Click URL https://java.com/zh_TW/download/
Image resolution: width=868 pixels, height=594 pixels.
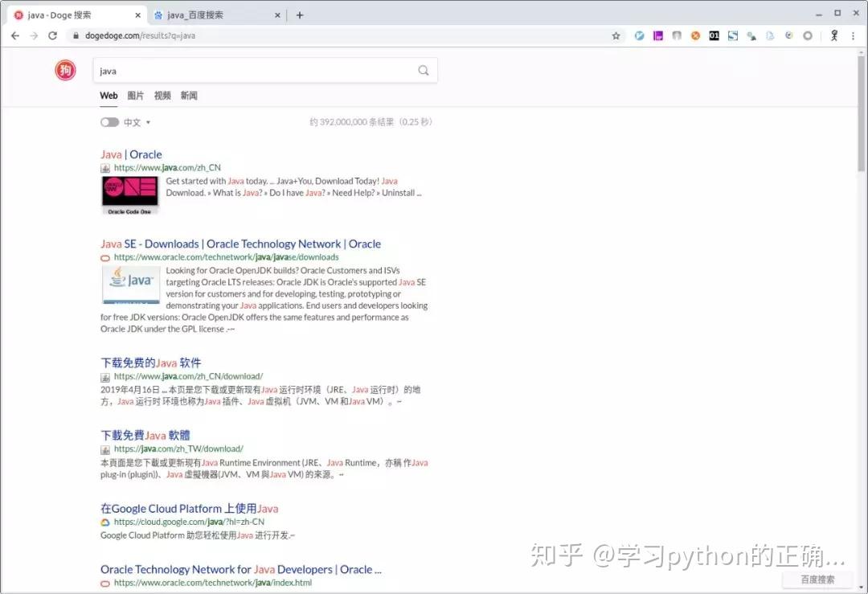(178, 449)
